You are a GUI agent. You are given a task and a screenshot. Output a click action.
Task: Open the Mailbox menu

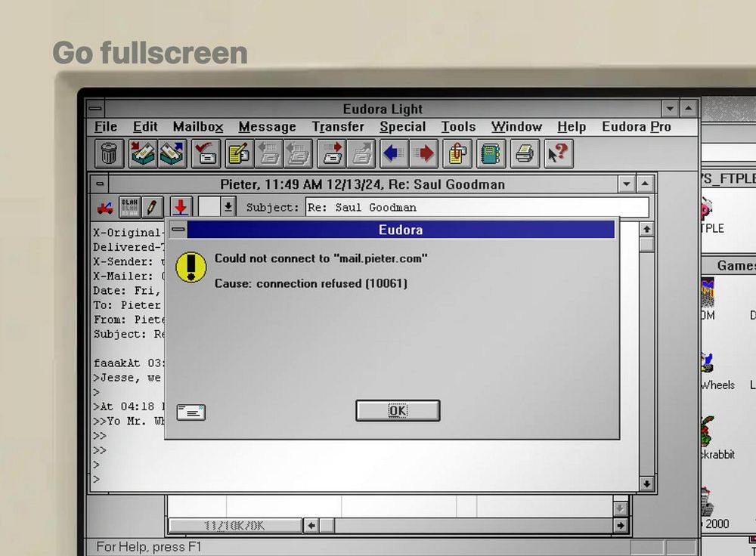[198, 127]
